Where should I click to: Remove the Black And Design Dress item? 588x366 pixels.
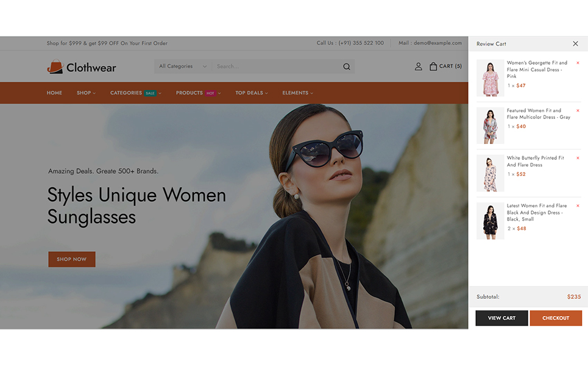pyautogui.click(x=578, y=206)
